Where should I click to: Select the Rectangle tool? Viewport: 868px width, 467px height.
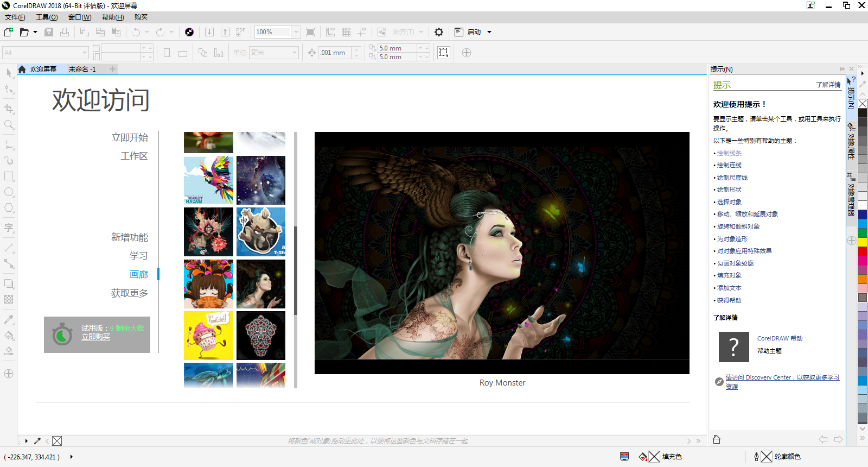point(9,176)
